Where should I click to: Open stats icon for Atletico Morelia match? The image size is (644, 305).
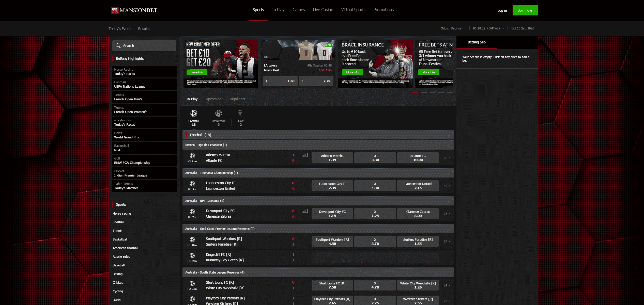pos(304,155)
